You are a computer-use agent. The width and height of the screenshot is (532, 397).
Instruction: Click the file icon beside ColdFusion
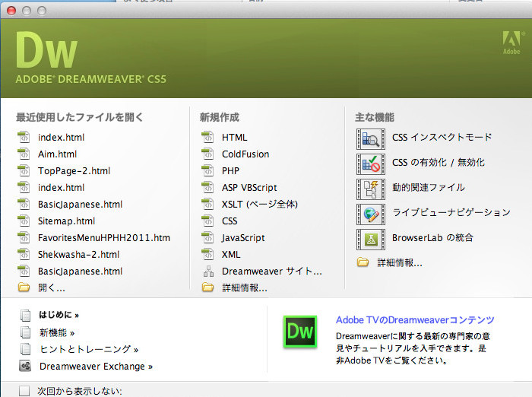(x=207, y=154)
